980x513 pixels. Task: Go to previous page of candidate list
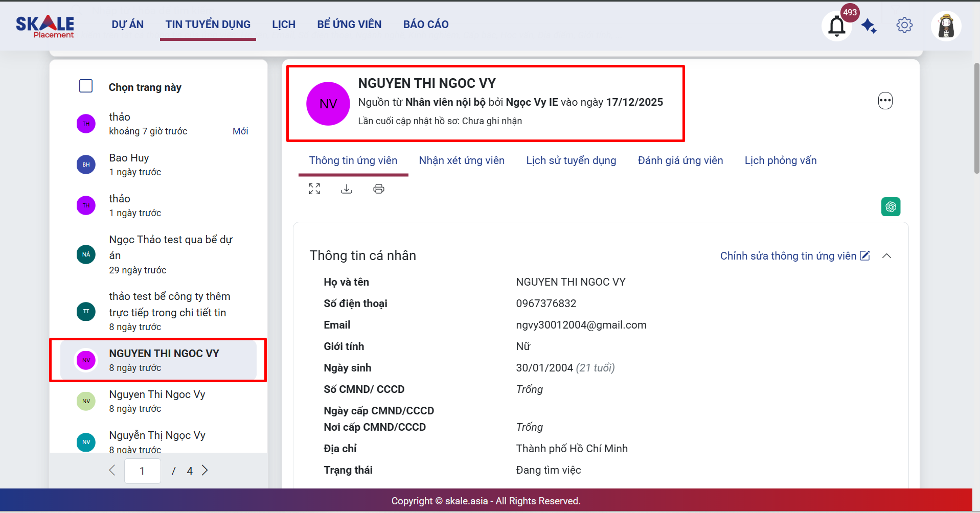(x=112, y=471)
